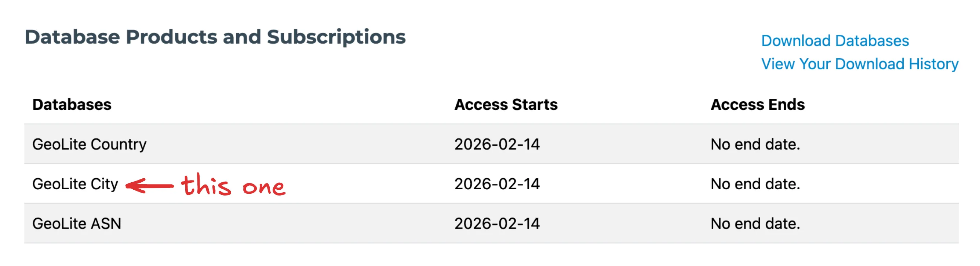
Task: Select the GeoLite Country database name
Action: click(x=90, y=144)
